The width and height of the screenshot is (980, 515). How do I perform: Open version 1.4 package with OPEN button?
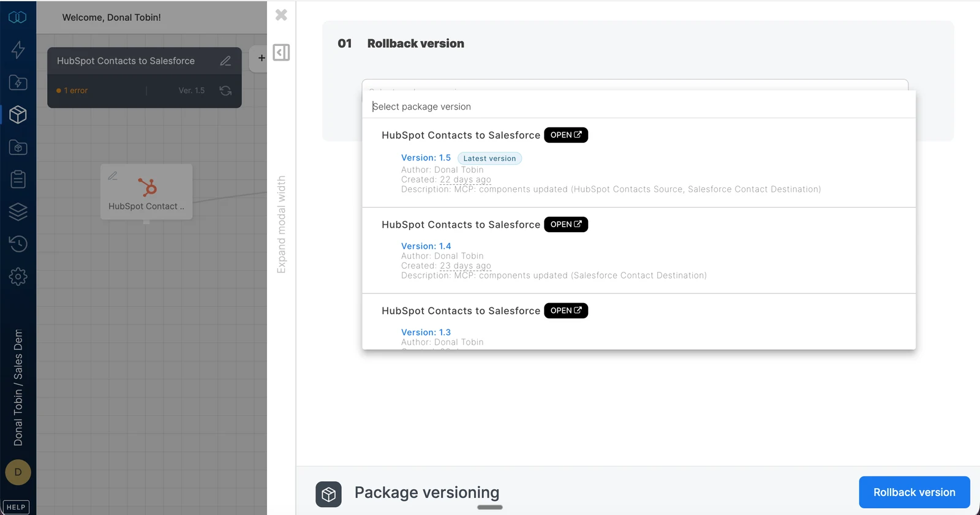pyautogui.click(x=566, y=224)
